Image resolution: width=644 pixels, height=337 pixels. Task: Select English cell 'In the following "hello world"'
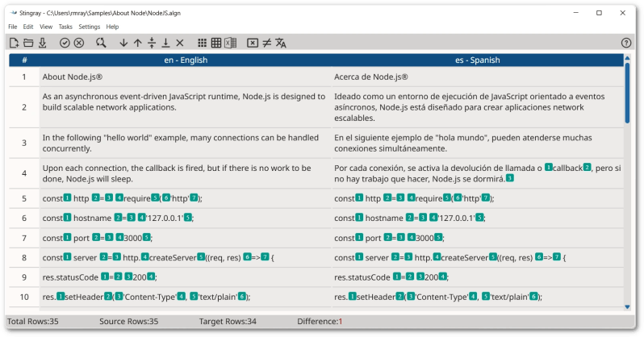click(x=186, y=143)
